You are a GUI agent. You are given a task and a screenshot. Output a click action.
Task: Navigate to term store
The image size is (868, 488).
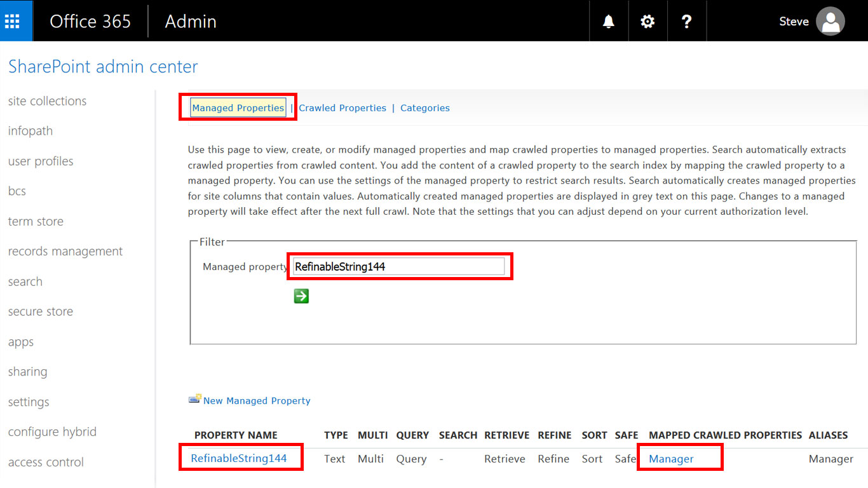click(x=36, y=222)
